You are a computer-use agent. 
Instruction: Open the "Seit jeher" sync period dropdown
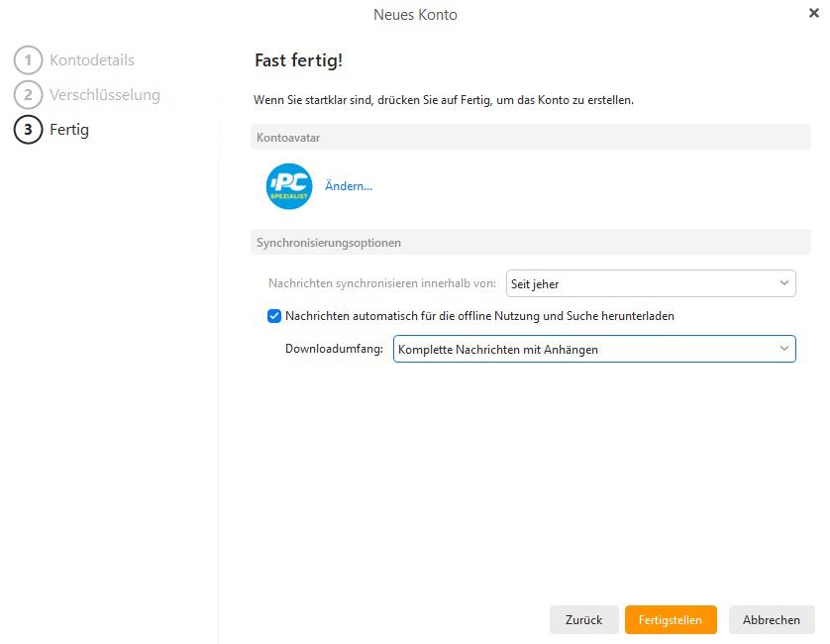pyautogui.click(x=651, y=283)
